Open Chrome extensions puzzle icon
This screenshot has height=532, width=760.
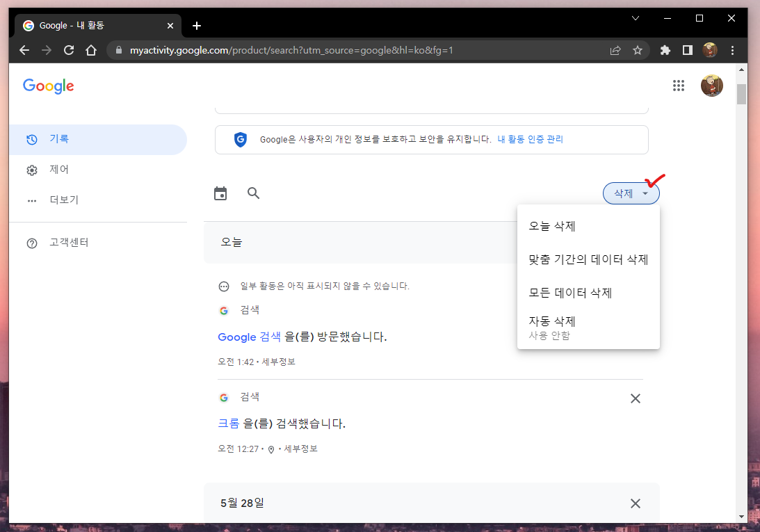[x=665, y=50]
